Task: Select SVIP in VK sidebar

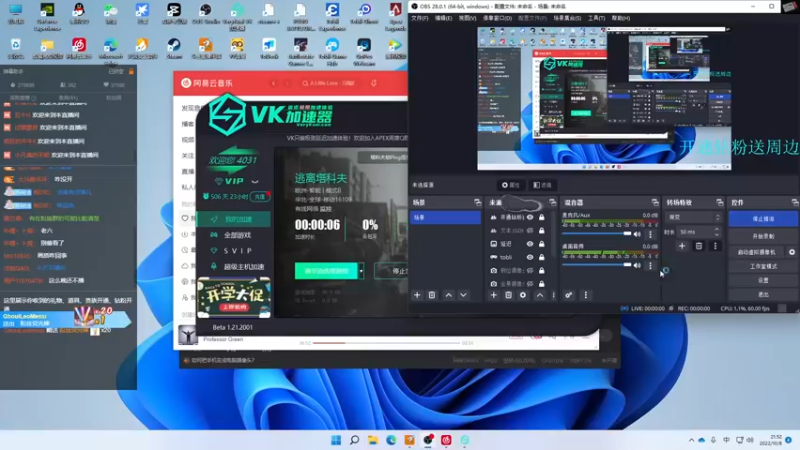Action: (x=234, y=251)
